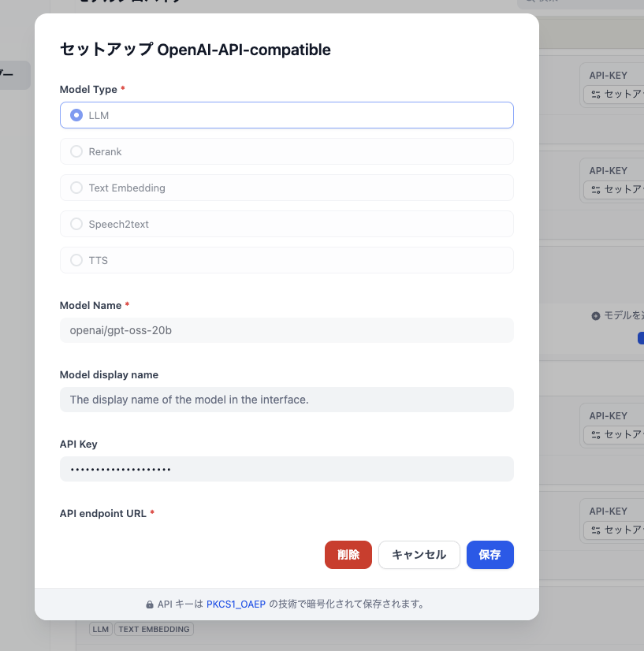Click the API Key password field

(286, 469)
